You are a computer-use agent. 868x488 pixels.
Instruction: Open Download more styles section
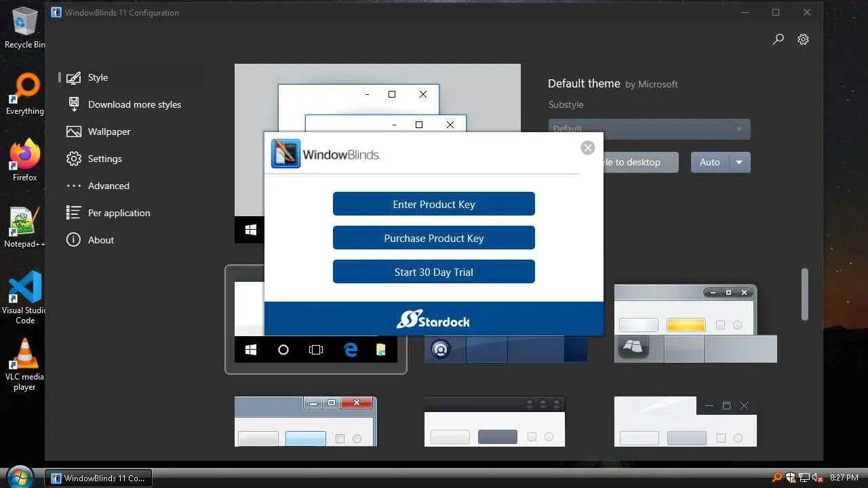pyautogui.click(x=134, y=104)
